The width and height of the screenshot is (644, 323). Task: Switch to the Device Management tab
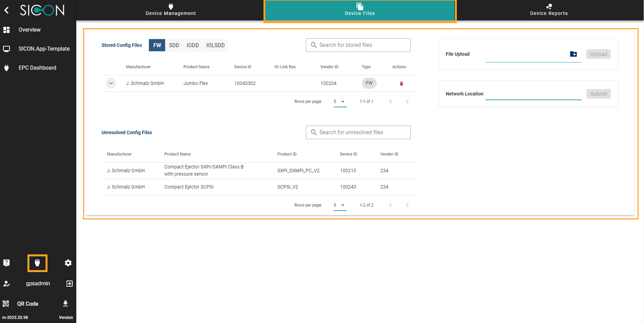[x=171, y=10]
